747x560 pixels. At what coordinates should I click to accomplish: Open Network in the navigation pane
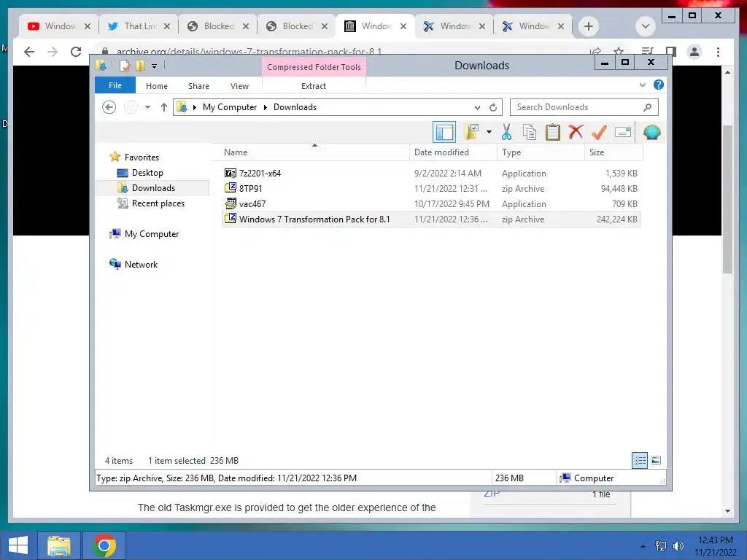click(141, 264)
